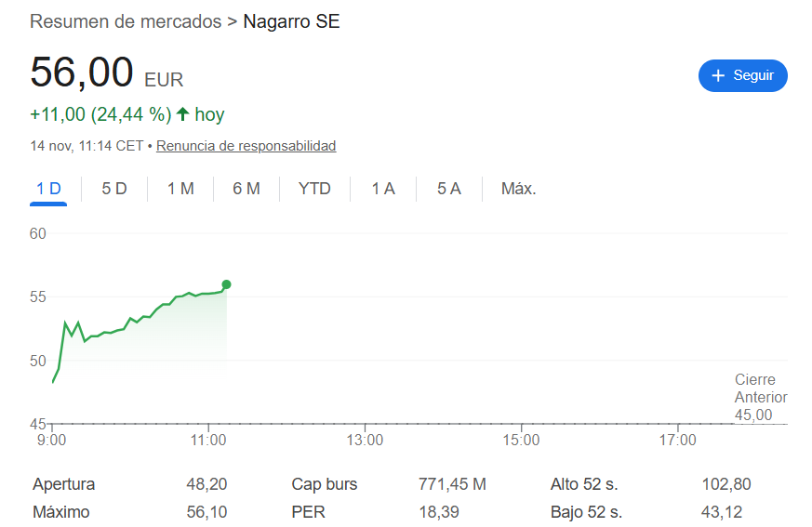
Task: Click the Cierre Anterior label on chart
Action: point(760,389)
